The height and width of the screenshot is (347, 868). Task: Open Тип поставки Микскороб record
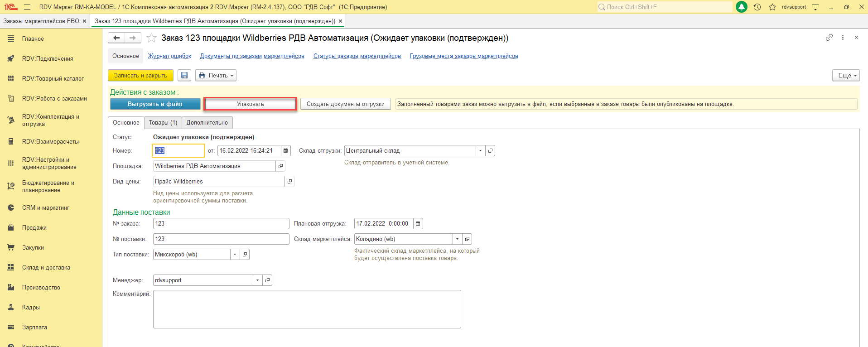coord(245,254)
